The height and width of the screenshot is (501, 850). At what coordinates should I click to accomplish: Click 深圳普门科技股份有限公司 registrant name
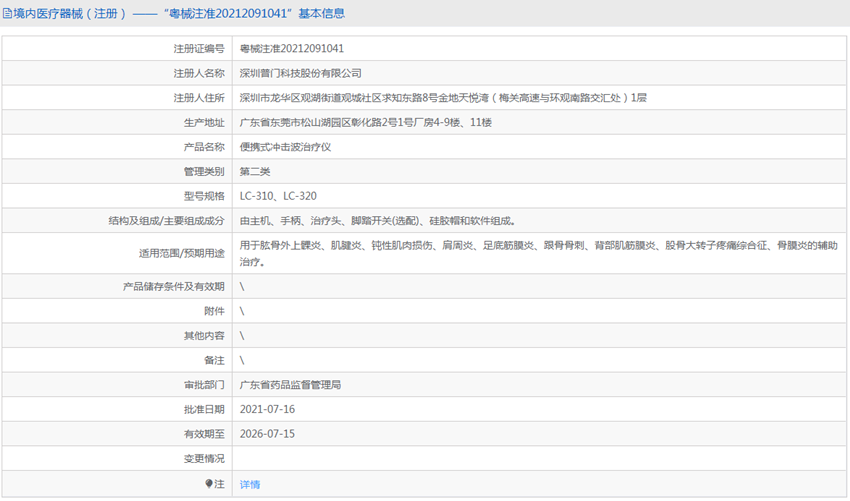(300, 73)
